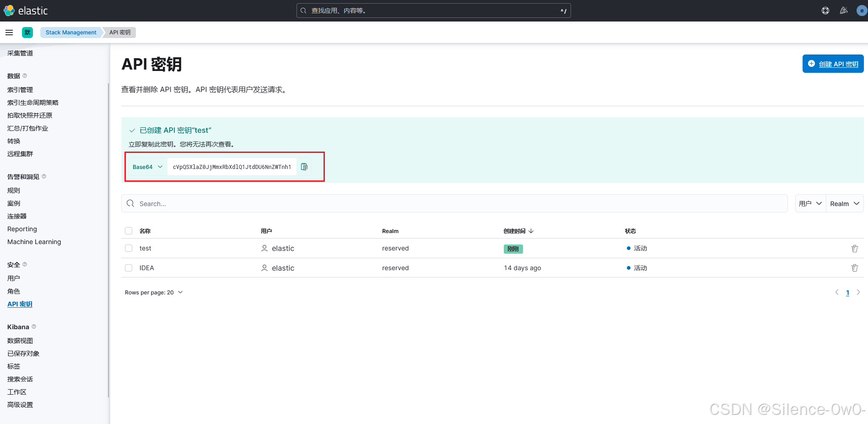Open Machine Learning in sidebar

click(34, 242)
